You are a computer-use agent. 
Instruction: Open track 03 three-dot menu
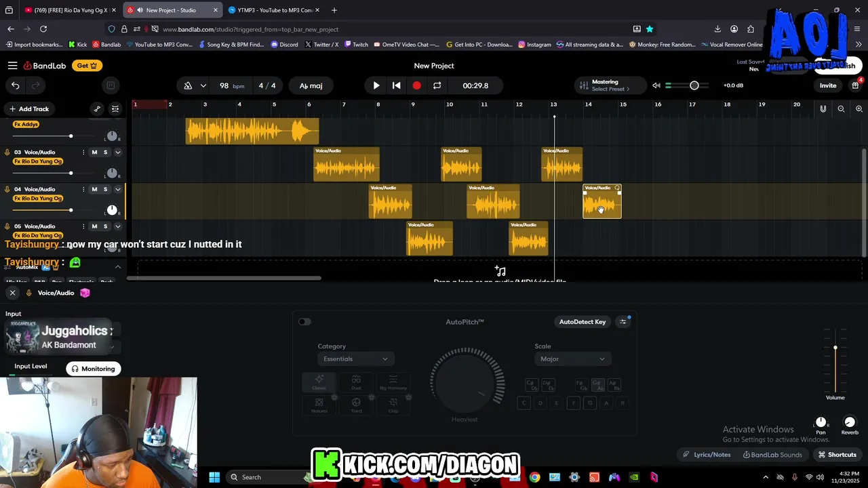pos(83,152)
